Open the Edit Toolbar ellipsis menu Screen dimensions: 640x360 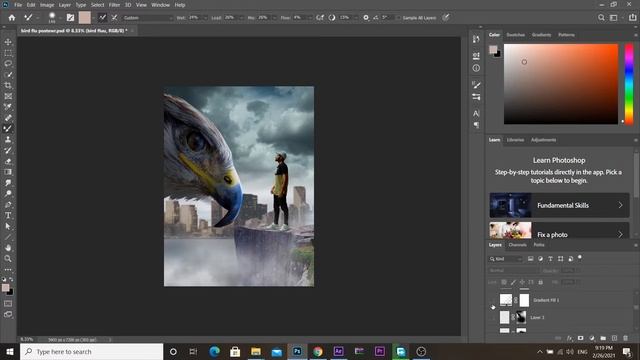click(x=8, y=270)
